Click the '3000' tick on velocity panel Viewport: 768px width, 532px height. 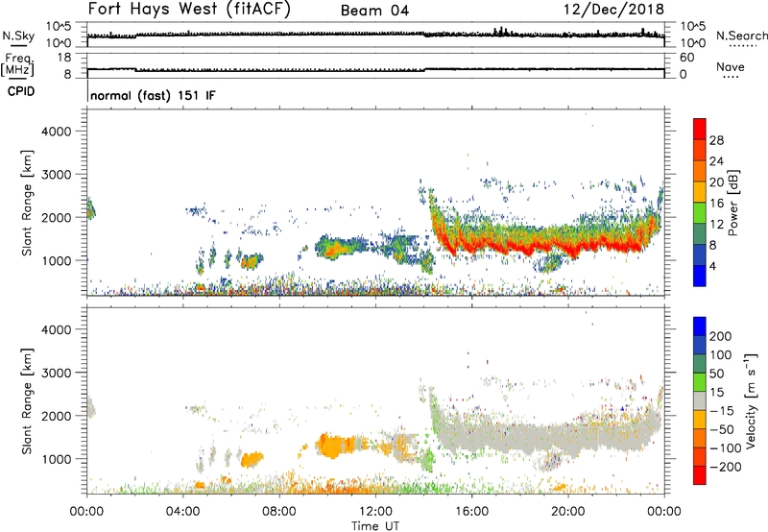pyautogui.click(x=56, y=373)
